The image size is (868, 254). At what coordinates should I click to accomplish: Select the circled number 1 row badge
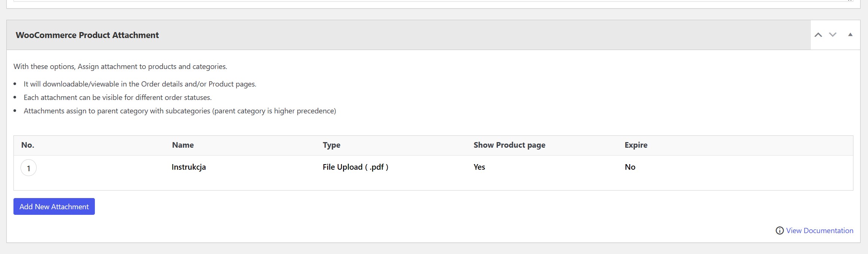click(28, 168)
